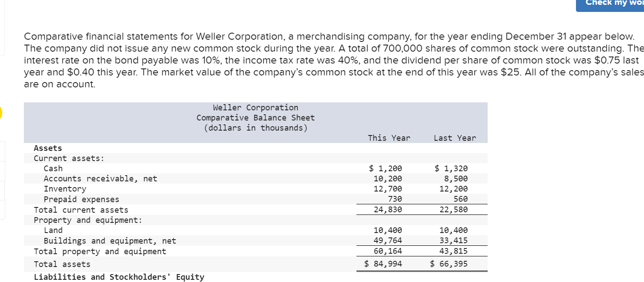Click the Cash row label
The width and height of the screenshot is (644, 282).
[53, 168]
